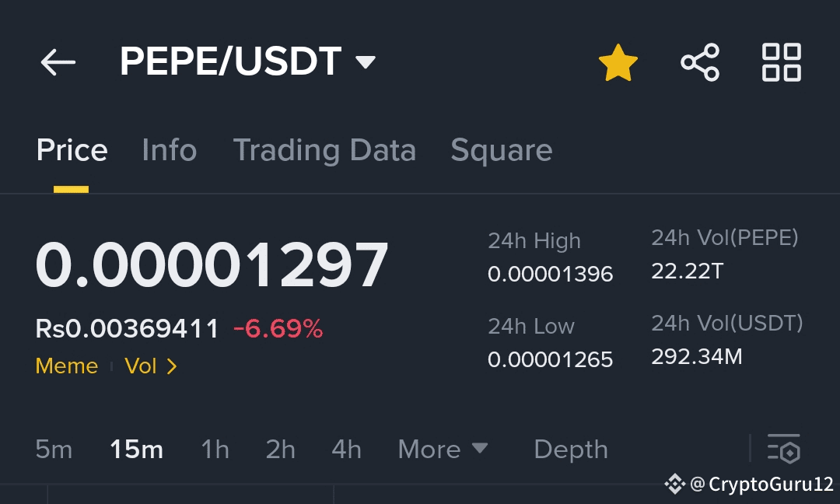Open the share icon

click(700, 62)
